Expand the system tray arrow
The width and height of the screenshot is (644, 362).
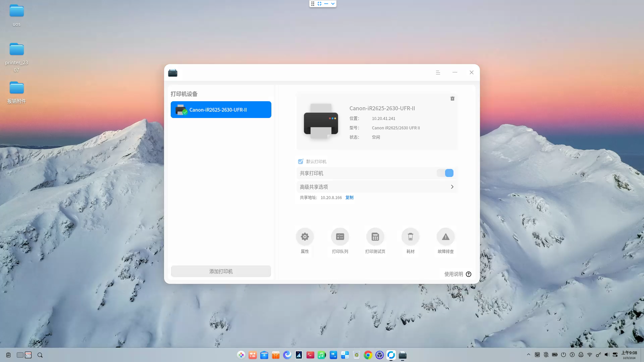point(529,354)
